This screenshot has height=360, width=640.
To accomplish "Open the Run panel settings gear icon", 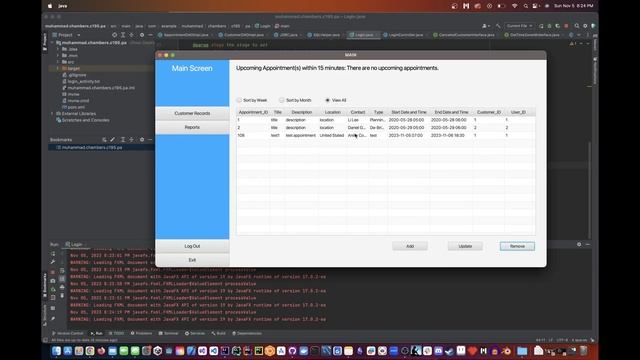I will coord(579,244).
